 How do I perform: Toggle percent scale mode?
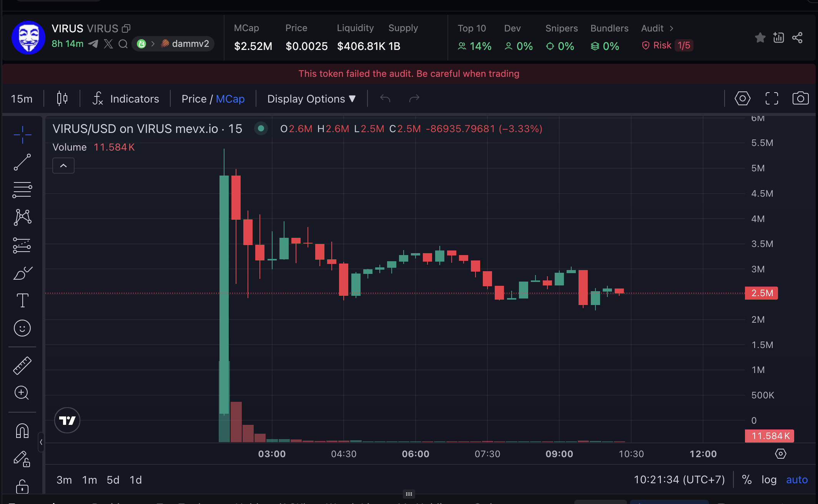[747, 480]
